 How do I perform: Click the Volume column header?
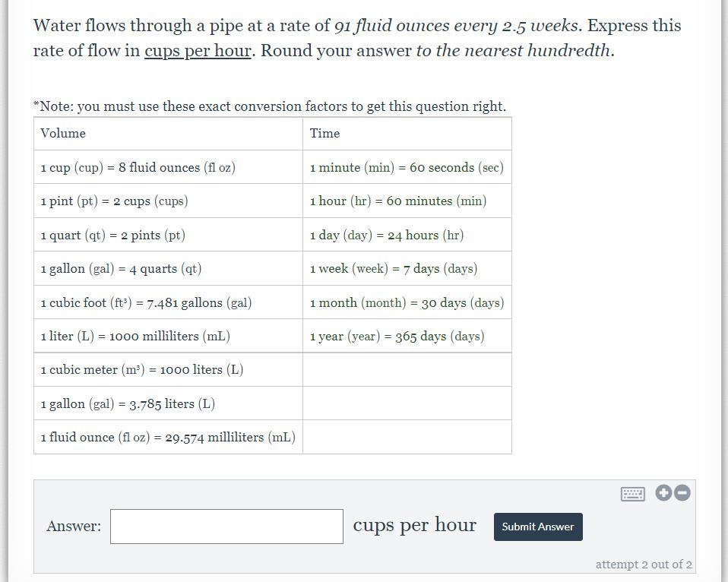coord(63,134)
